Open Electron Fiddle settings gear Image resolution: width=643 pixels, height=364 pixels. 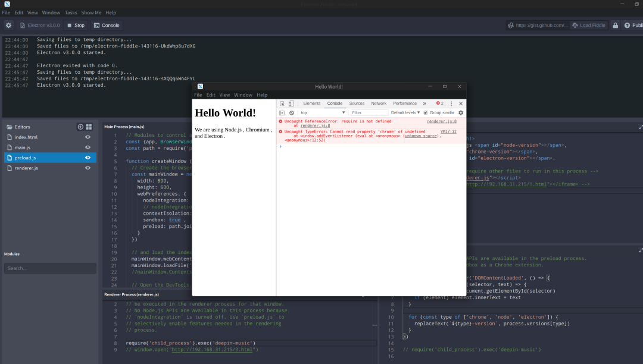click(8, 26)
